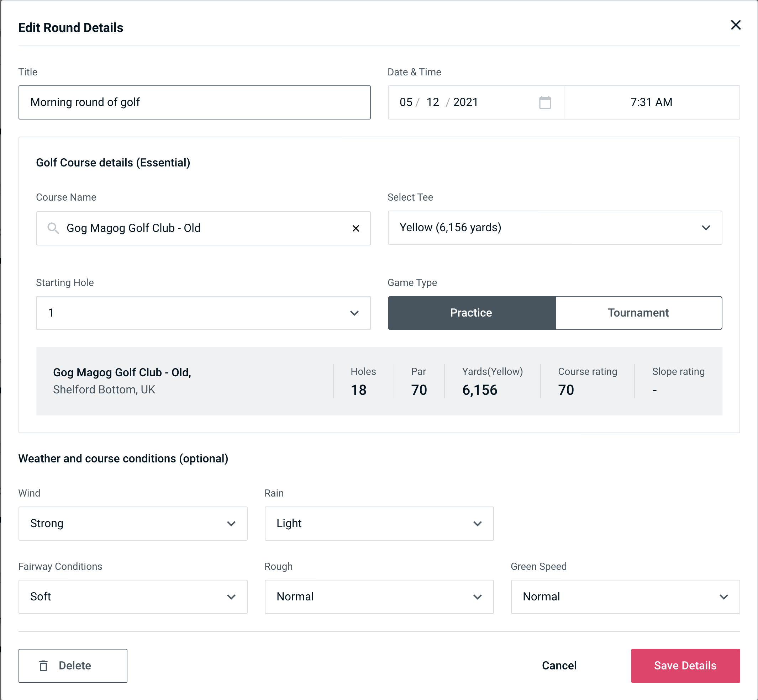The image size is (758, 700).
Task: Click the Rough condition dropdown
Action: tap(379, 596)
